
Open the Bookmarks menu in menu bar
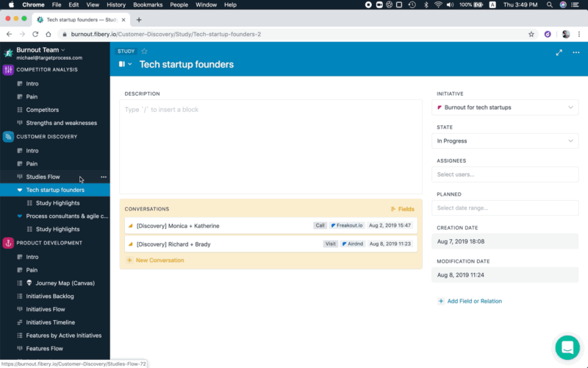click(147, 4)
